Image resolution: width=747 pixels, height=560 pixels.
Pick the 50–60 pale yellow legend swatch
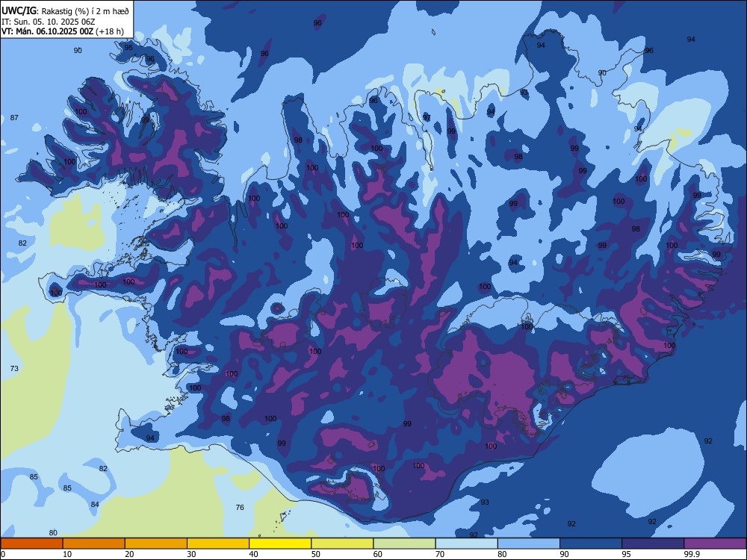[342, 544]
